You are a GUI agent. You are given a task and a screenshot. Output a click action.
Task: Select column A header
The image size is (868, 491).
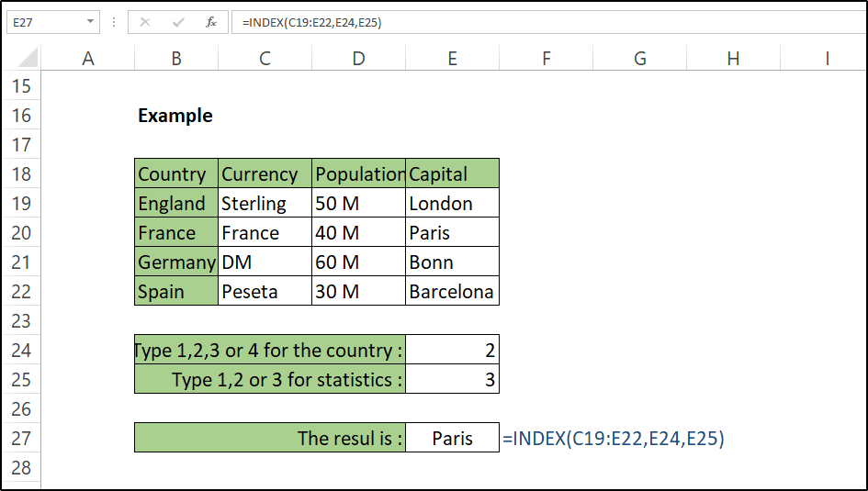[x=87, y=58]
